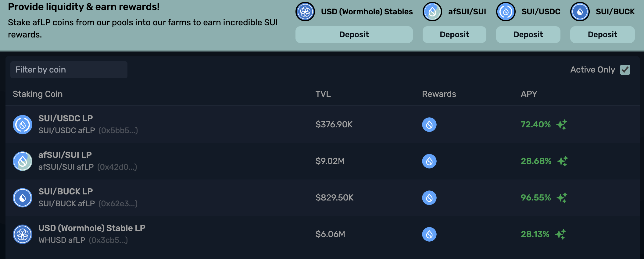Deposit into the SUI/BUCK pool
The width and height of the screenshot is (644, 259).
click(602, 34)
